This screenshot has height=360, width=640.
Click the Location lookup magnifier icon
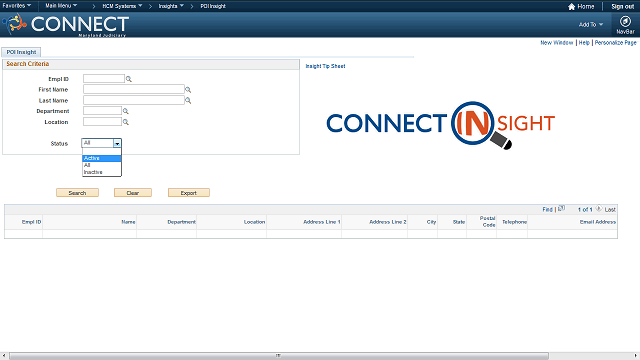click(x=126, y=122)
